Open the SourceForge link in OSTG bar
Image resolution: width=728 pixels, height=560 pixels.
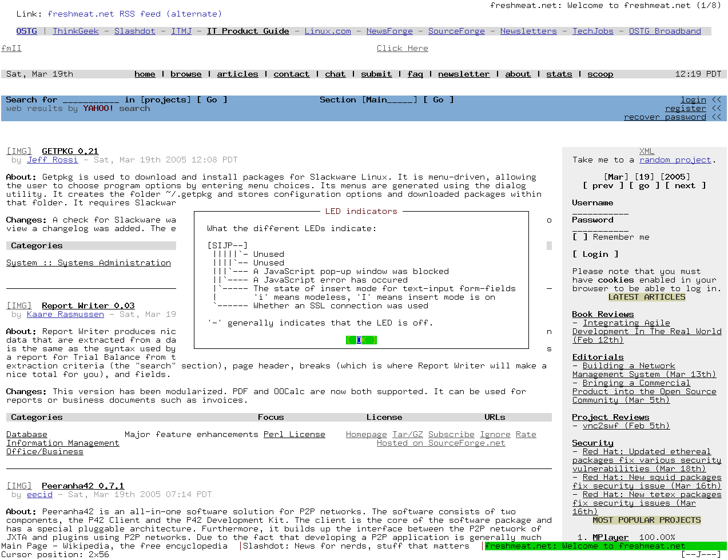pyautogui.click(x=456, y=31)
